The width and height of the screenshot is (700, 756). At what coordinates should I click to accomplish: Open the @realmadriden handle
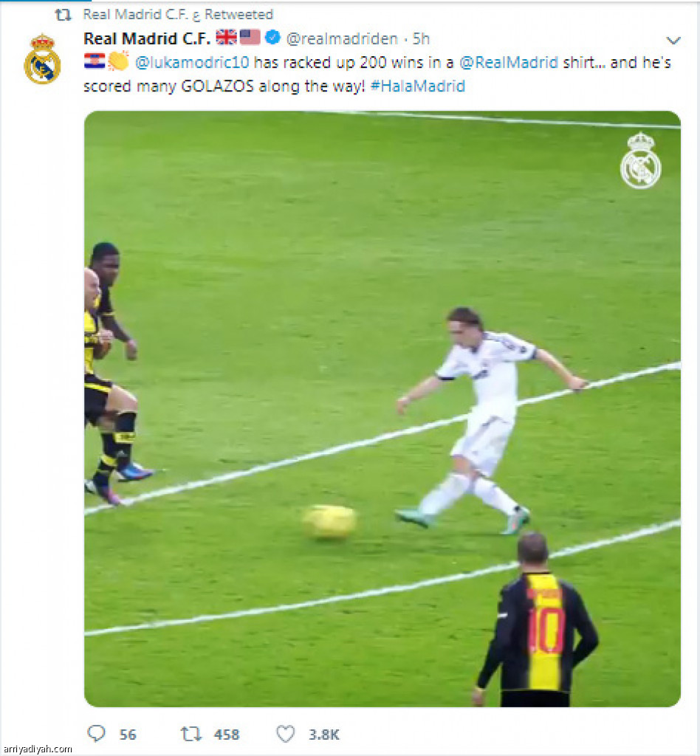(342, 38)
